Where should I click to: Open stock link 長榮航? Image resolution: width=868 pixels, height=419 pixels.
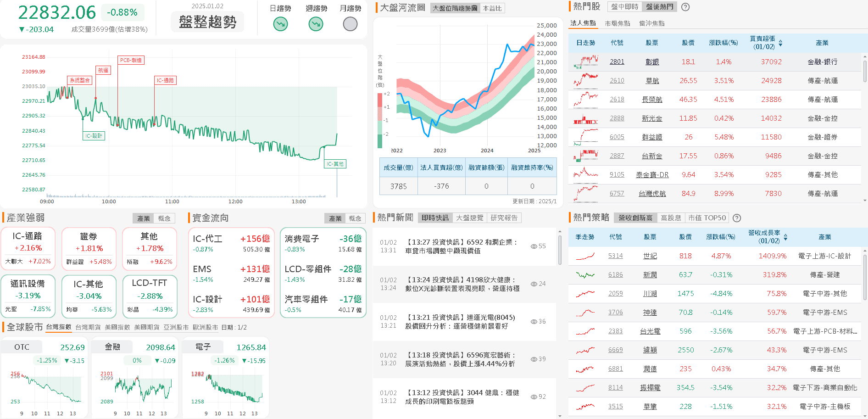click(x=651, y=100)
